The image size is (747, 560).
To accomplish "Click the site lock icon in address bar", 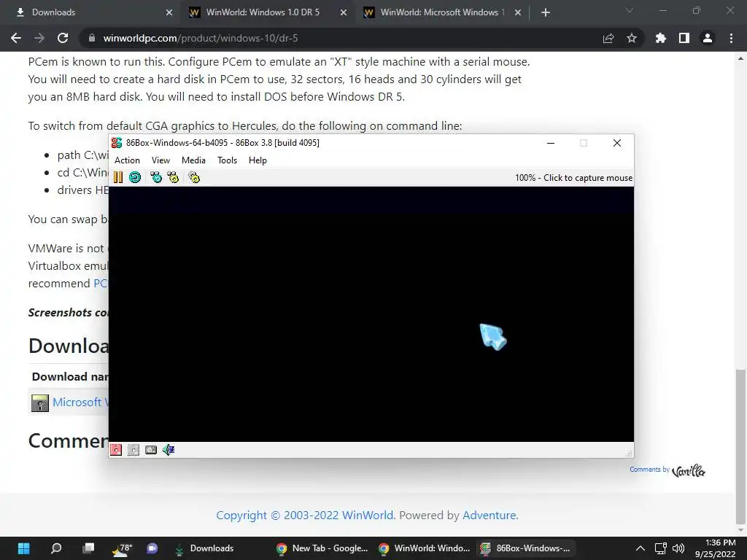I will coord(92,38).
